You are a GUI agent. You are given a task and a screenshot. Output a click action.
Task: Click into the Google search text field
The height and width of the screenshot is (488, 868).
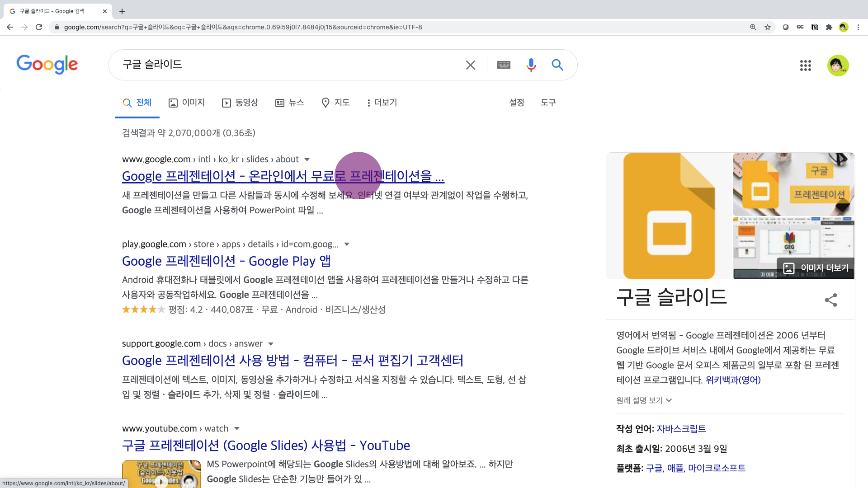(x=289, y=65)
